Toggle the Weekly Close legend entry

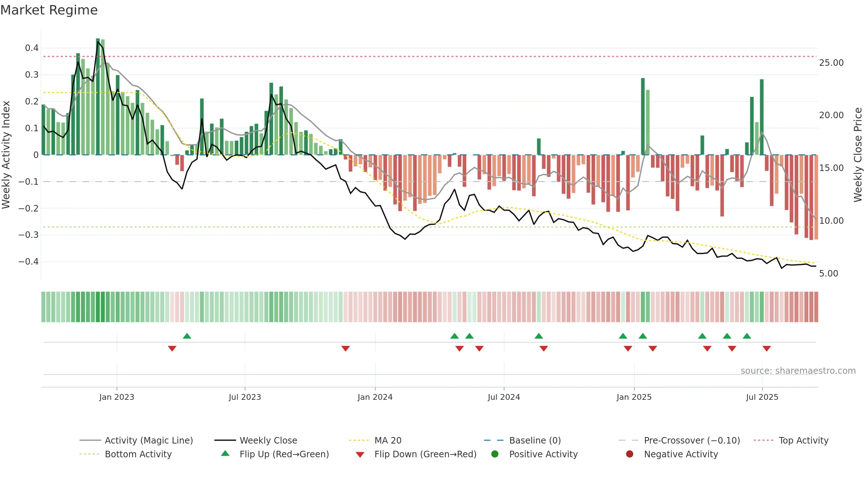tap(256, 440)
